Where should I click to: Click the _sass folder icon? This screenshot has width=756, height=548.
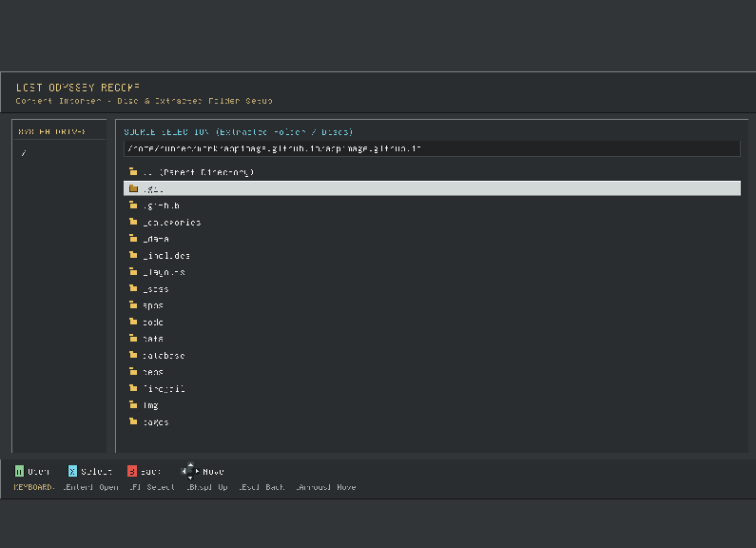[133, 288]
